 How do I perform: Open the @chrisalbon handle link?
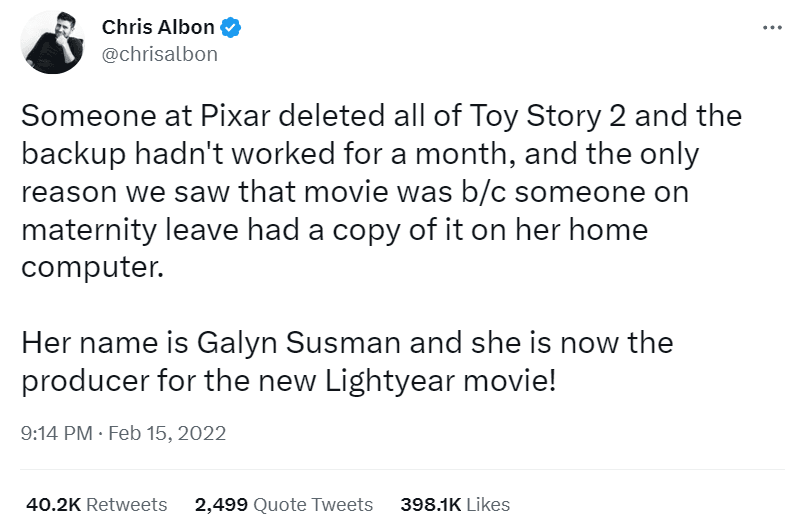pyautogui.click(x=160, y=54)
